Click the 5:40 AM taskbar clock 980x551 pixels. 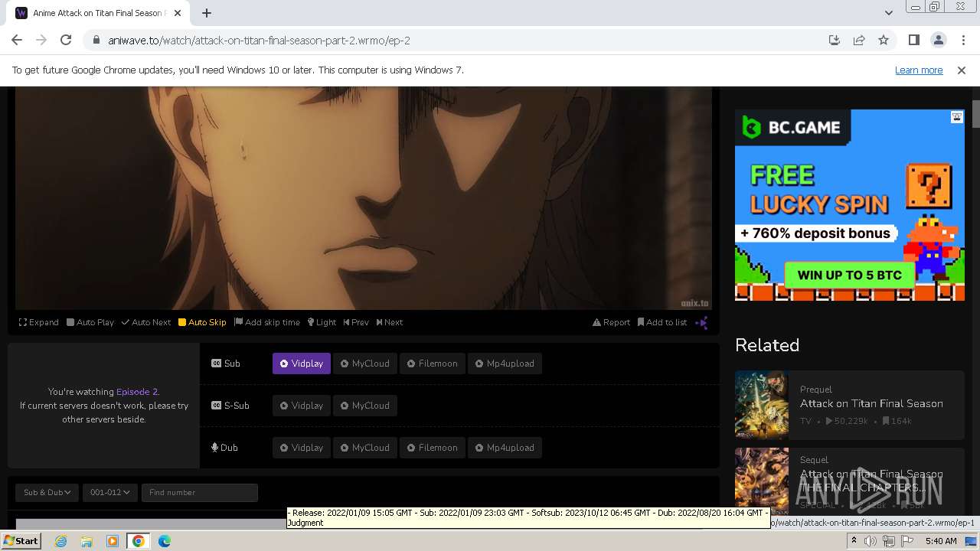941,541
